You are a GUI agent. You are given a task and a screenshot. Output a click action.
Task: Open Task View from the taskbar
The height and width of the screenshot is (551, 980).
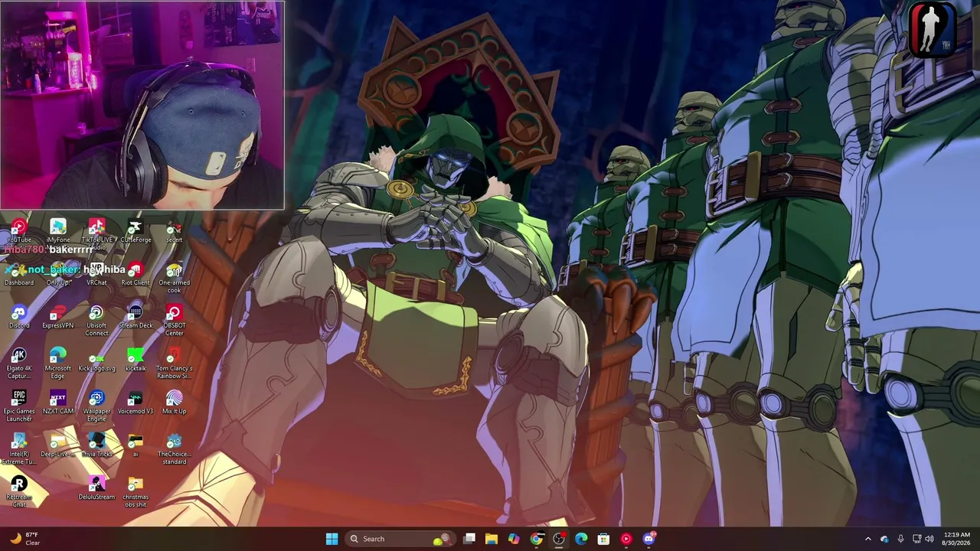click(469, 539)
